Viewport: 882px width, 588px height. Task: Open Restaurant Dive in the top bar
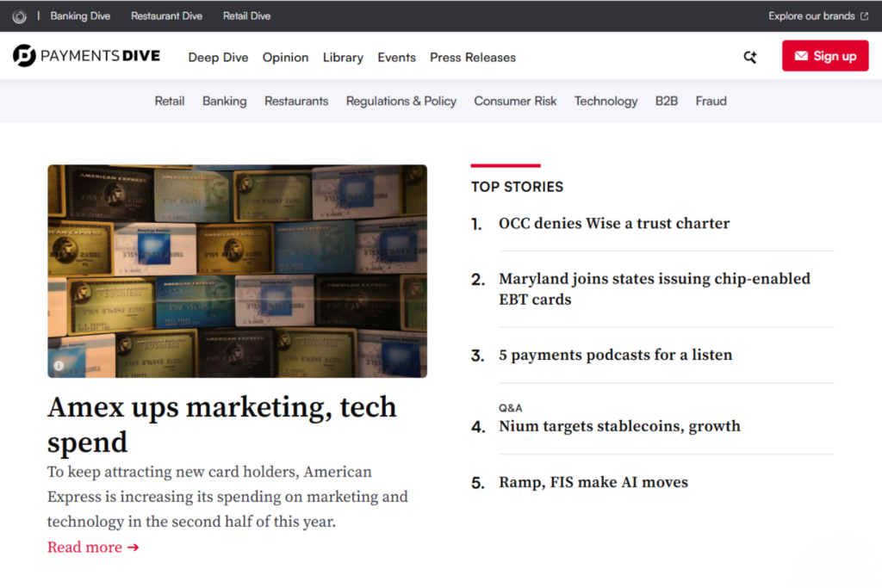pos(166,16)
